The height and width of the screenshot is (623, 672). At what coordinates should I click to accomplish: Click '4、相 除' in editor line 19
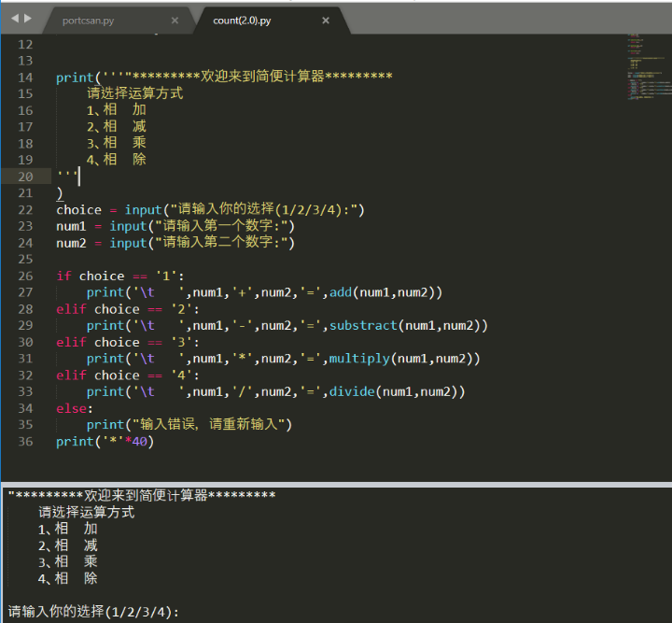click(x=116, y=160)
